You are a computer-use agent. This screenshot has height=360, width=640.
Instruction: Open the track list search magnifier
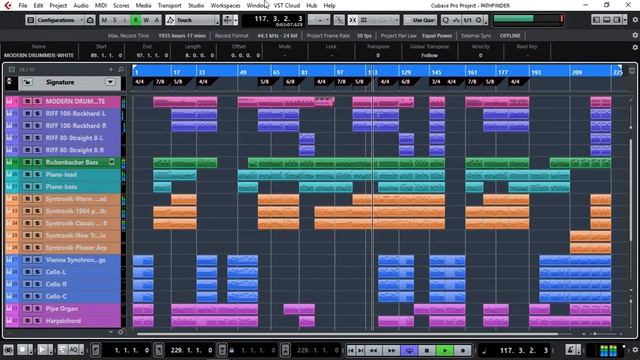[120, 69]
